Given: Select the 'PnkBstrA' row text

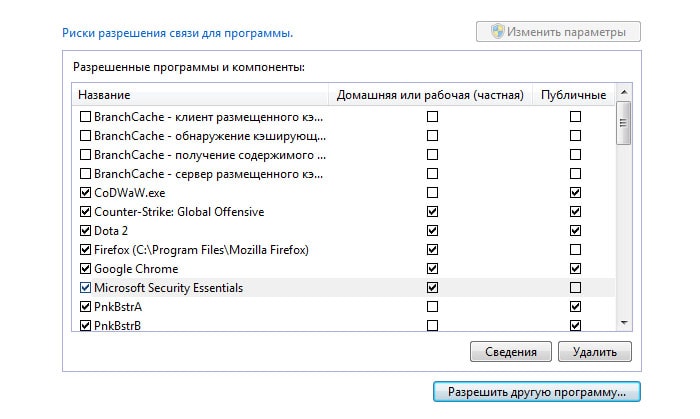Looking at the screenshot, I should click(118, 307).
